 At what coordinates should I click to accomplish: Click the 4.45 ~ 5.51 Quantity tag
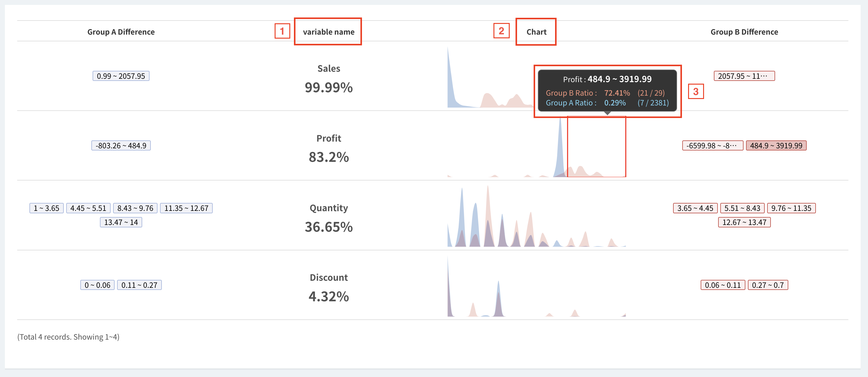coord(88,208)
